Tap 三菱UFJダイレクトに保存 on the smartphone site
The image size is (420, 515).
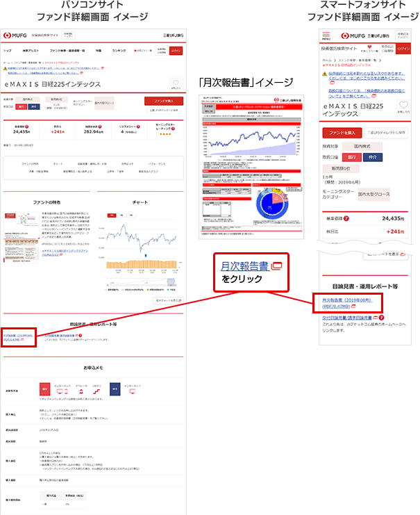(386, 133)
